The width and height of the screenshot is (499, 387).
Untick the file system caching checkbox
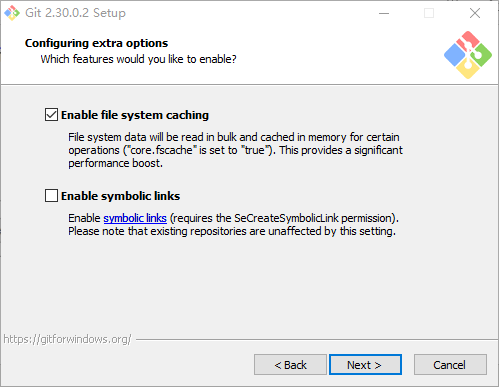(51, 115)
